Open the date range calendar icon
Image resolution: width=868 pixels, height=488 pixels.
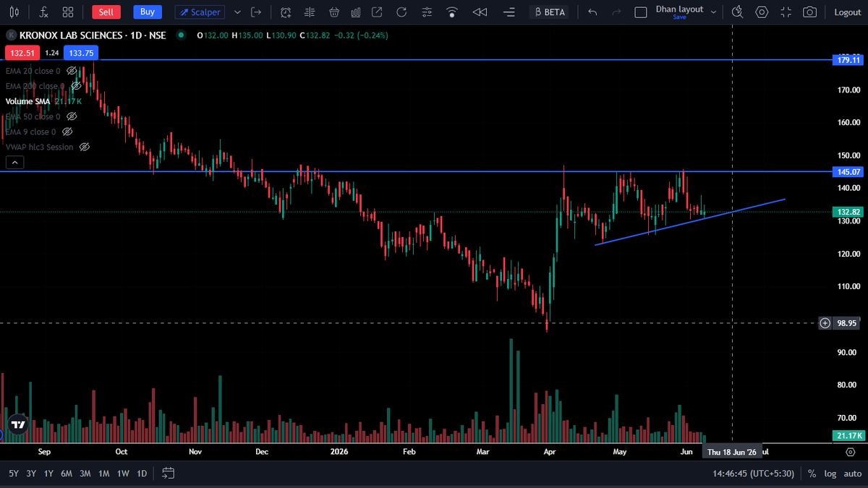[x=168, y=474]
